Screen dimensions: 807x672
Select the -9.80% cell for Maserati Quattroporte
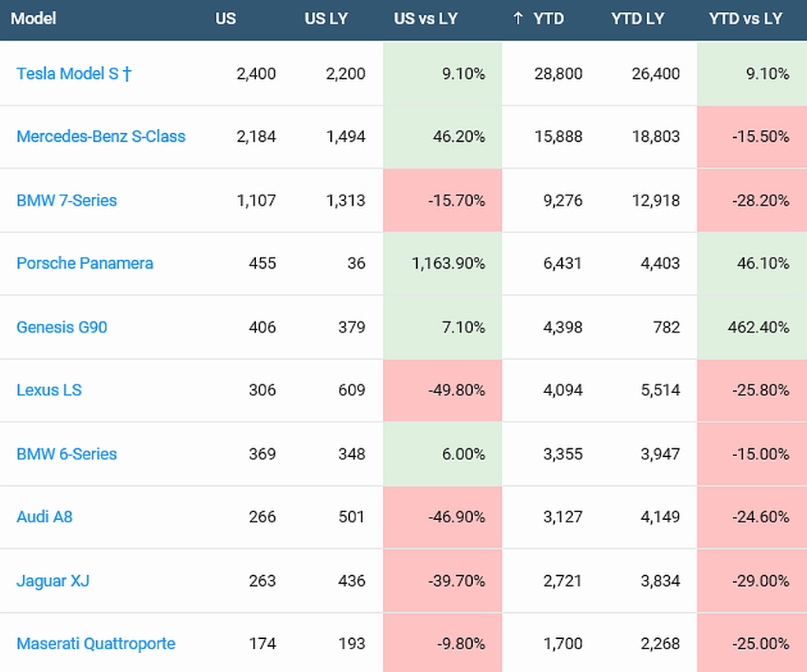pos(443,643)
